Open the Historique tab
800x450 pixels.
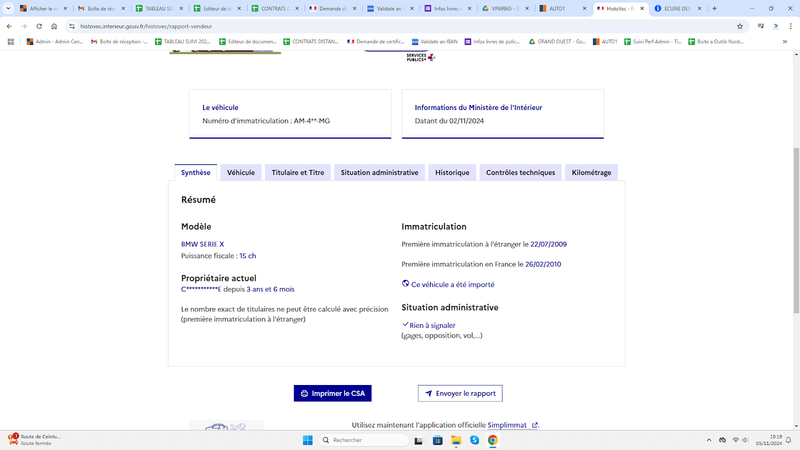pyautogui.click(x=452, y=172)
